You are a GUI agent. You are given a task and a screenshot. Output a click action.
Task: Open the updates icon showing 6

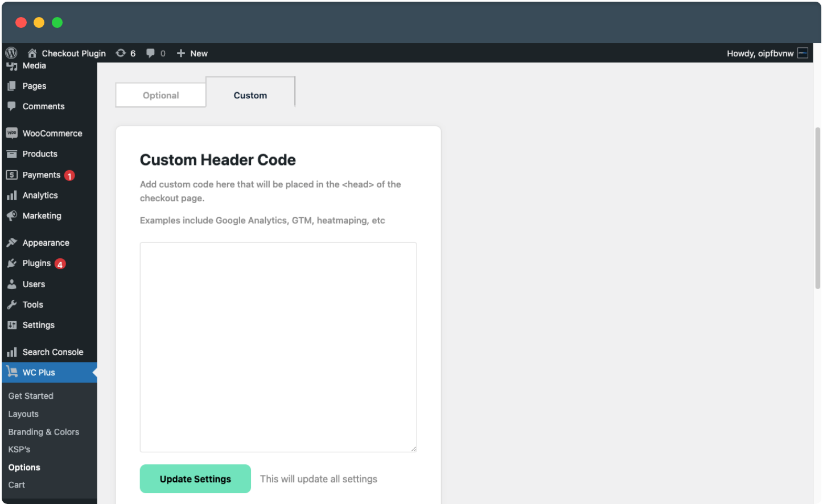pyautogui.click(x=121, y=53)
